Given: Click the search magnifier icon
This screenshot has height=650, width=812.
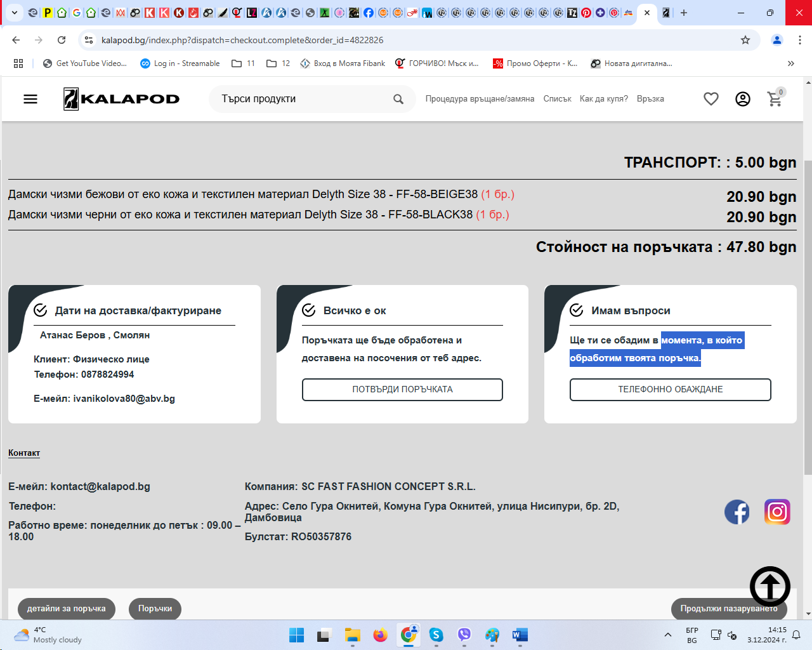Looking at the screenshot, I should pos(398,99).
